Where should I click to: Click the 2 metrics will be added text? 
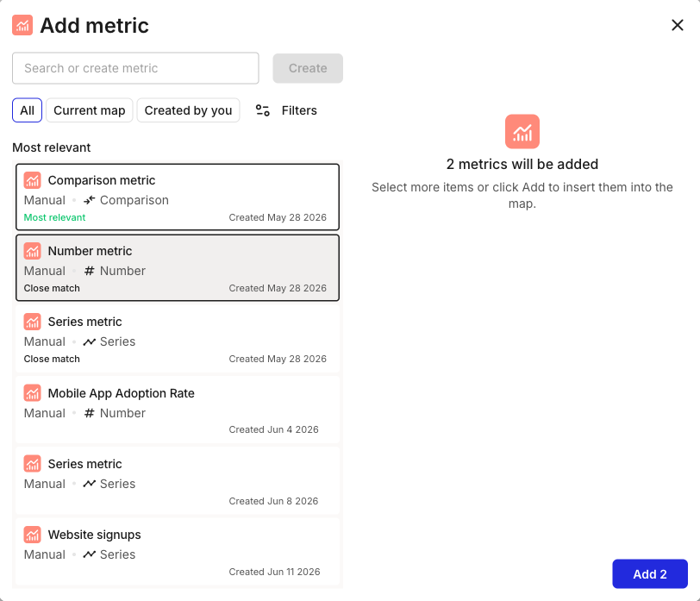(x=522, y=165)
